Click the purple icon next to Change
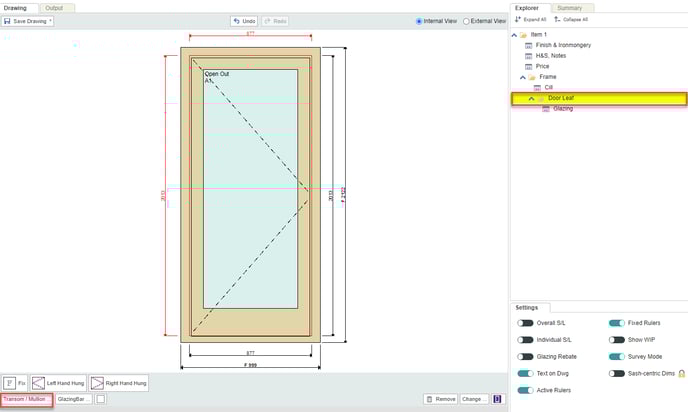This screenshot has height=412, width=688. (x=498, y=398)
